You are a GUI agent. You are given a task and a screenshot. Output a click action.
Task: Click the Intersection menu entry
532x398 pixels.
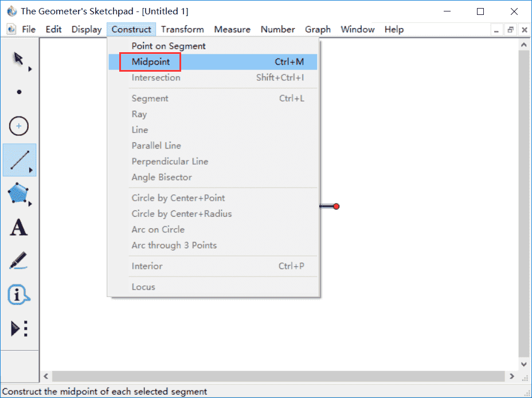tap(213, 77)
